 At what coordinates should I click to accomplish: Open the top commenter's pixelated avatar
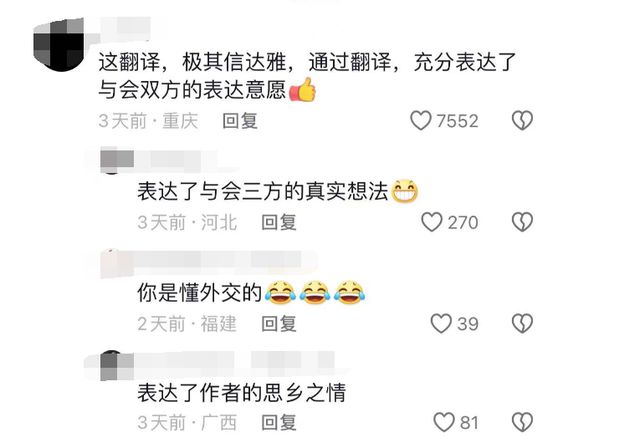click(x=59, y=45)
